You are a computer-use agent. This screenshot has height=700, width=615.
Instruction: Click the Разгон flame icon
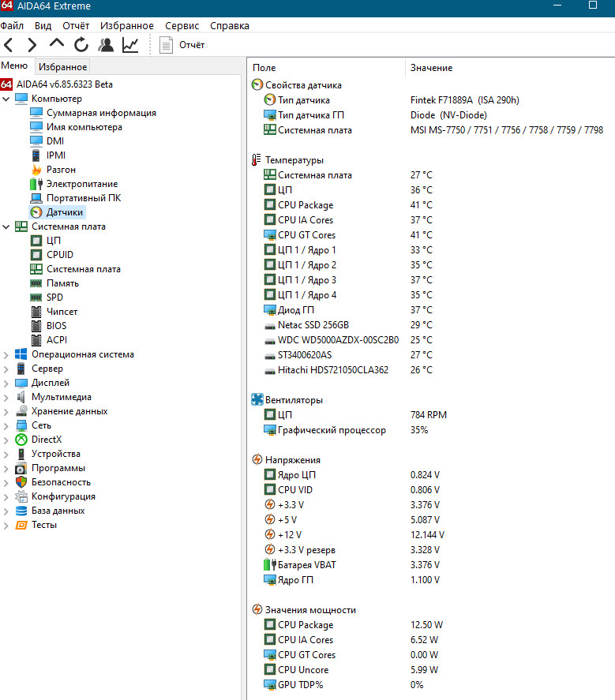click(x=36, y=170)
